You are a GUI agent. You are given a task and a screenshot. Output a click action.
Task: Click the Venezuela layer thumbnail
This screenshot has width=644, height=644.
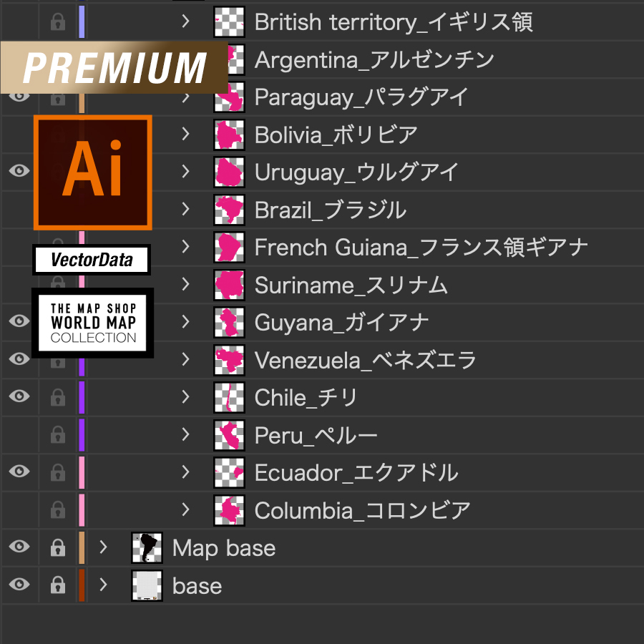pos(229,360)
